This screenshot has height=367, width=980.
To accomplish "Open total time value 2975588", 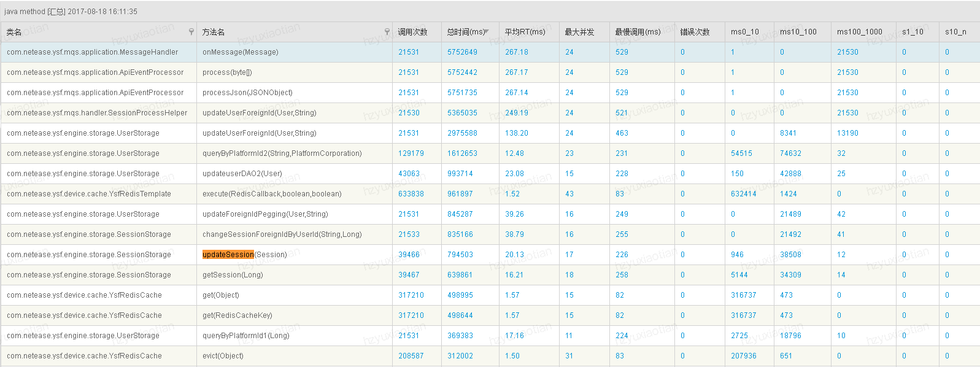I will (462, 133).
